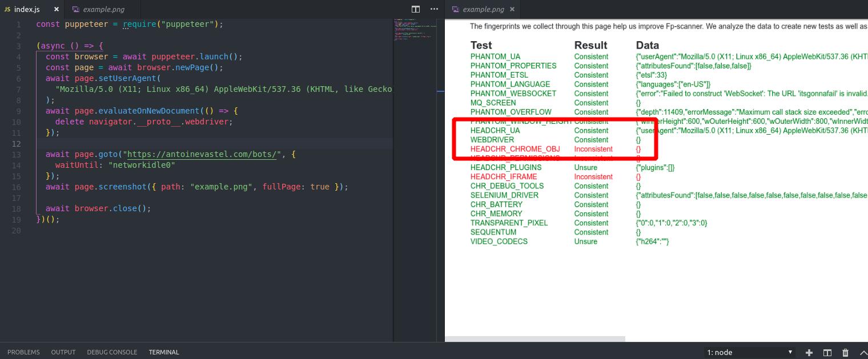Click the HEADCHR_UA test name
Viewport: 868px width, 359px height.
(x=495, y=131)
